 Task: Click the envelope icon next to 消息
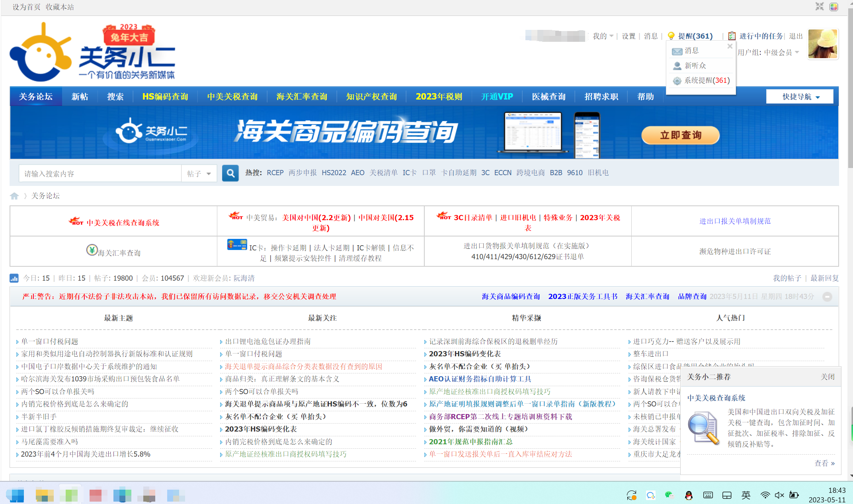[677, 51]
